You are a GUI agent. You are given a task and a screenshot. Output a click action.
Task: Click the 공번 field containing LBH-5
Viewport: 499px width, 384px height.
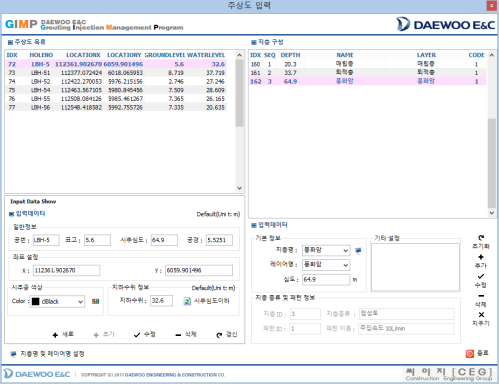point(46,240)
